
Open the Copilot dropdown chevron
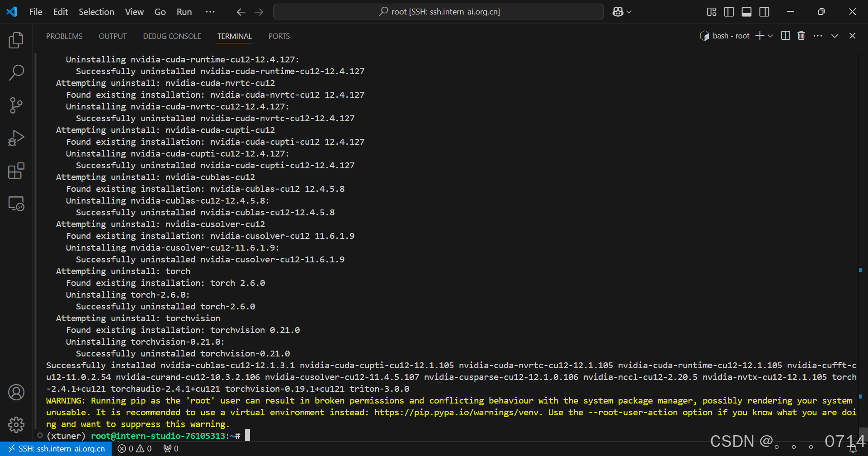point(629,12)
